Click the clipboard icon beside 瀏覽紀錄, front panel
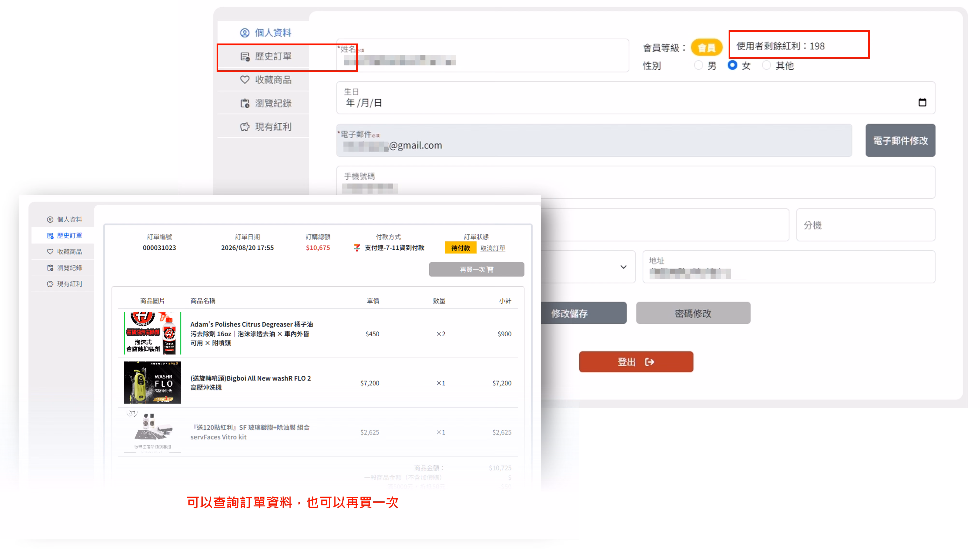Viewport: 980px width, 549px height. pos(50,268)
